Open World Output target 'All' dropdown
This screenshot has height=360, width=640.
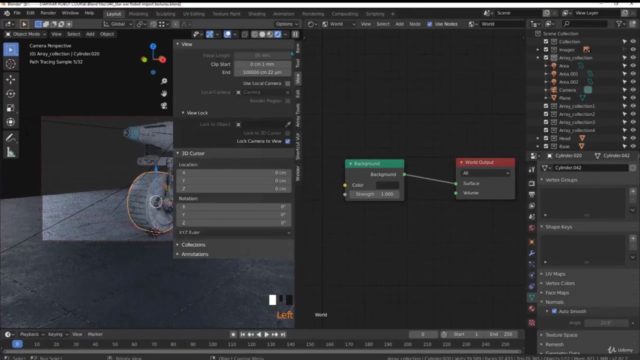(485, 173)
